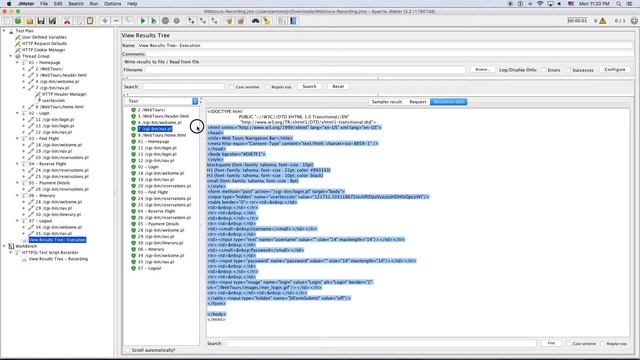This screenshot has height=360, width=640.
Task: Click the Start no pauses icon
Action: click(x=154, y=21)
